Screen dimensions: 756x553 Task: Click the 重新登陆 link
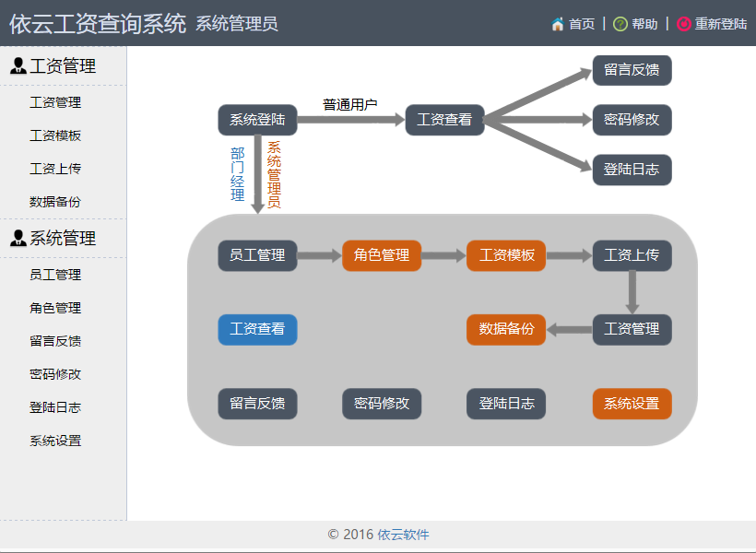click(x=721, y=24)
